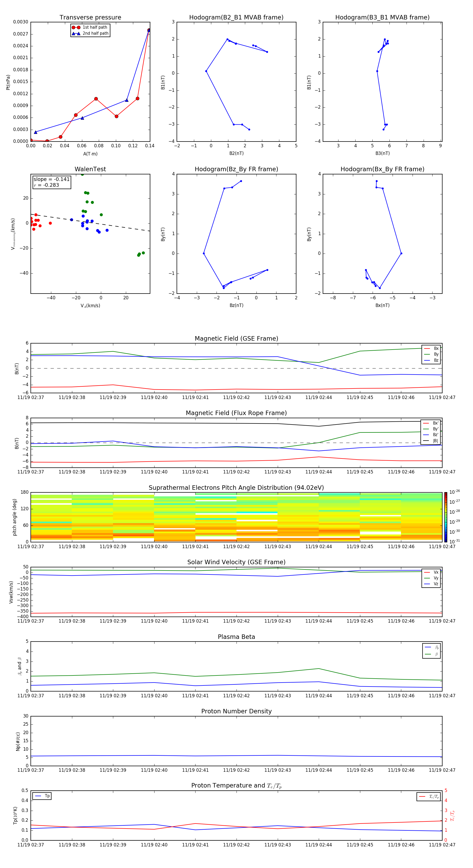Viewport: 473px width, 868px height.
Task: Click the "Bz(nT)" x-axis label
Action: pyautogui.click(x=236, y=305)
